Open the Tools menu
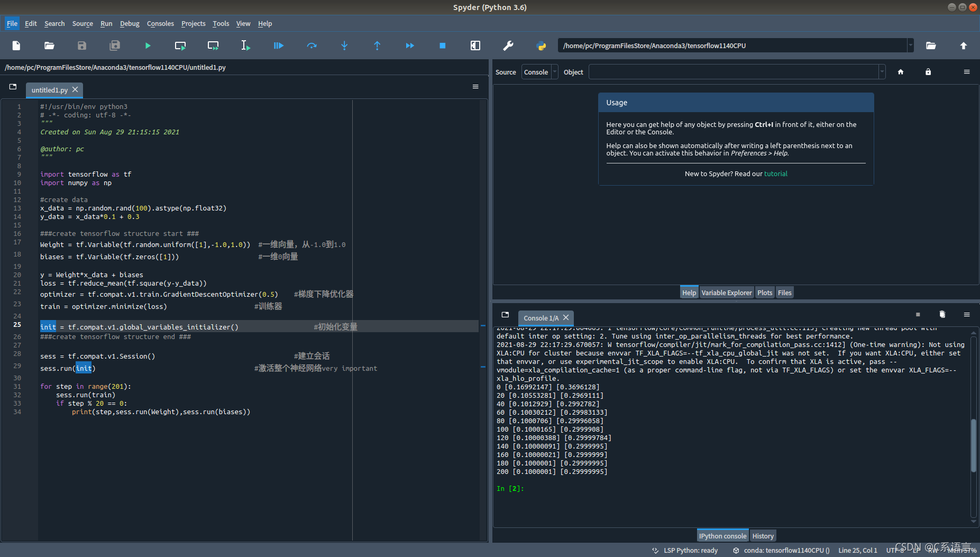This screenshot has width=980, height=557. pos(221,23)
